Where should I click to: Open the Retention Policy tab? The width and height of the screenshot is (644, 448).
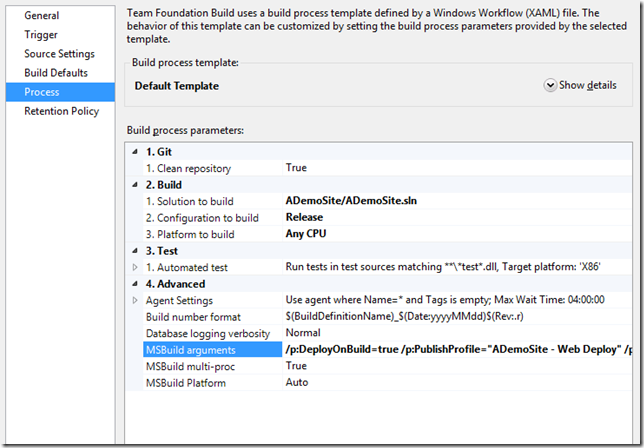(x=62, y=111)
